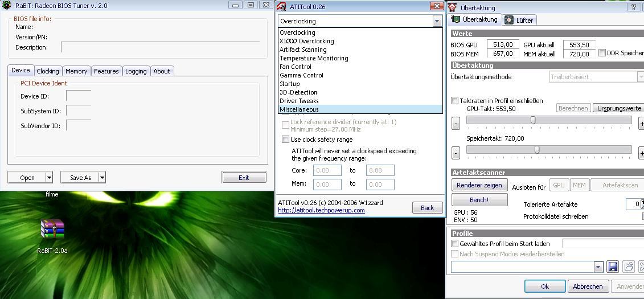Toggle Nach Suspend Modus wiederherstellen
The width and height of the screenshot is (644, 299).
454,254
